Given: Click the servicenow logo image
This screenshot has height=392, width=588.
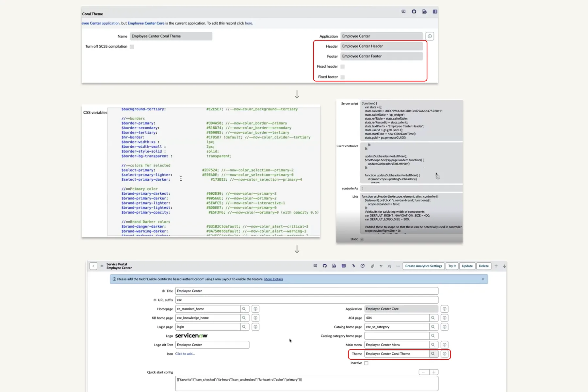Looking at the screenshot, I should (x=191, y=335).
